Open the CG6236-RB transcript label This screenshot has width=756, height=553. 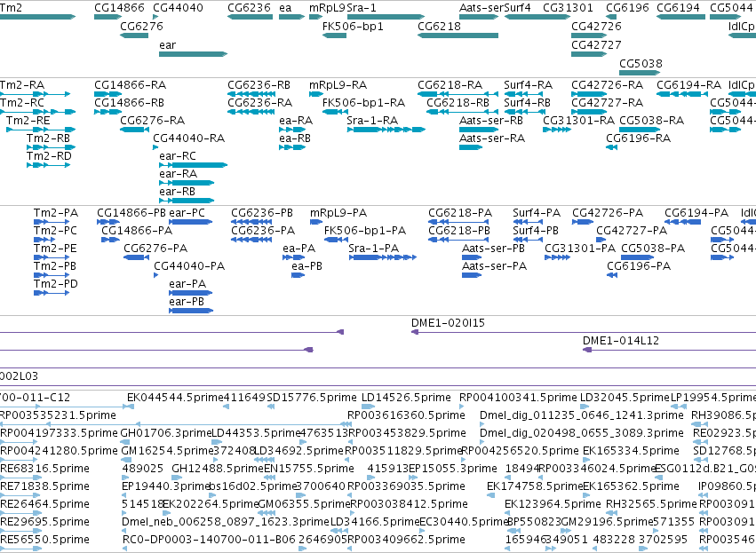tap(259, 85)
